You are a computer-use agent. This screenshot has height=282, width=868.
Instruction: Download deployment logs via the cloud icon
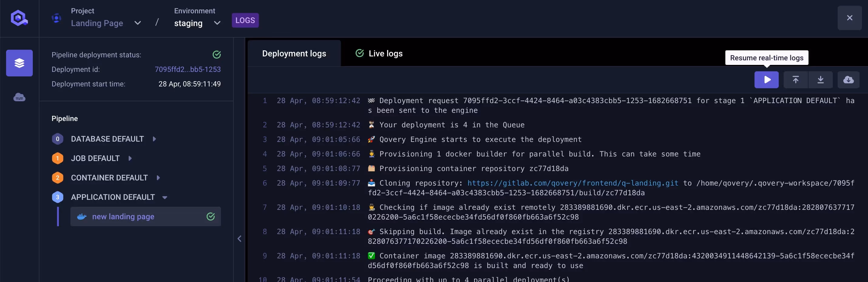coord(849,80)
